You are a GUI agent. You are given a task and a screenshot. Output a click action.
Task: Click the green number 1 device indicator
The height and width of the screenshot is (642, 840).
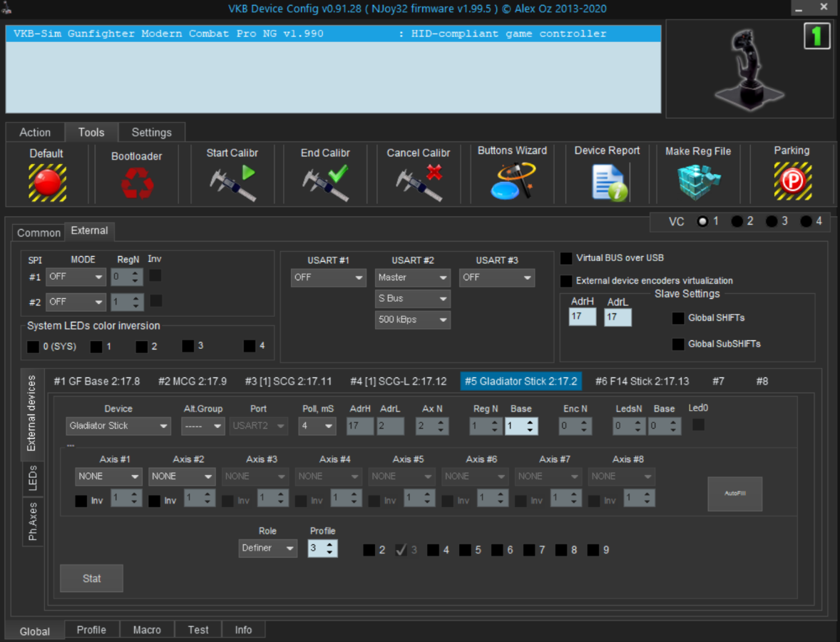(816, 36)
